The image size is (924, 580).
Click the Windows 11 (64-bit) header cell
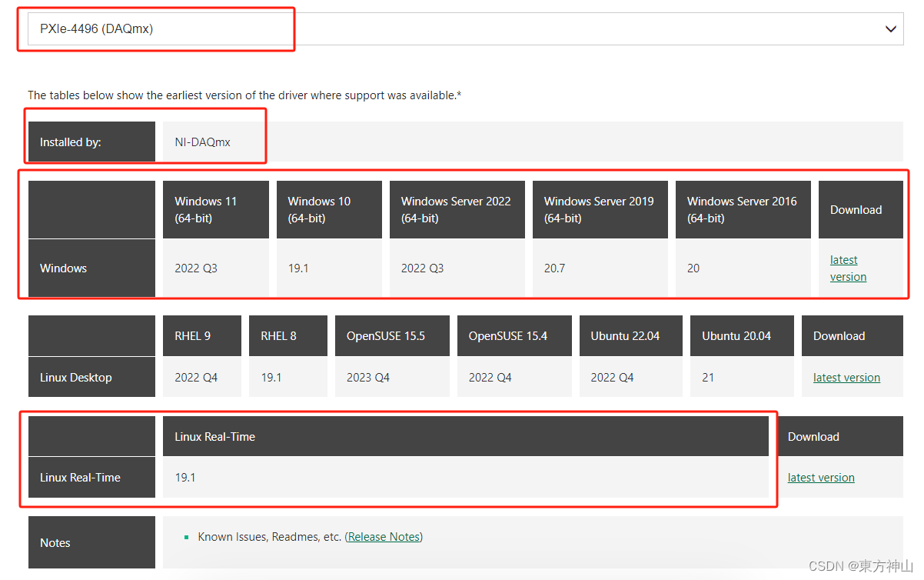216,210
